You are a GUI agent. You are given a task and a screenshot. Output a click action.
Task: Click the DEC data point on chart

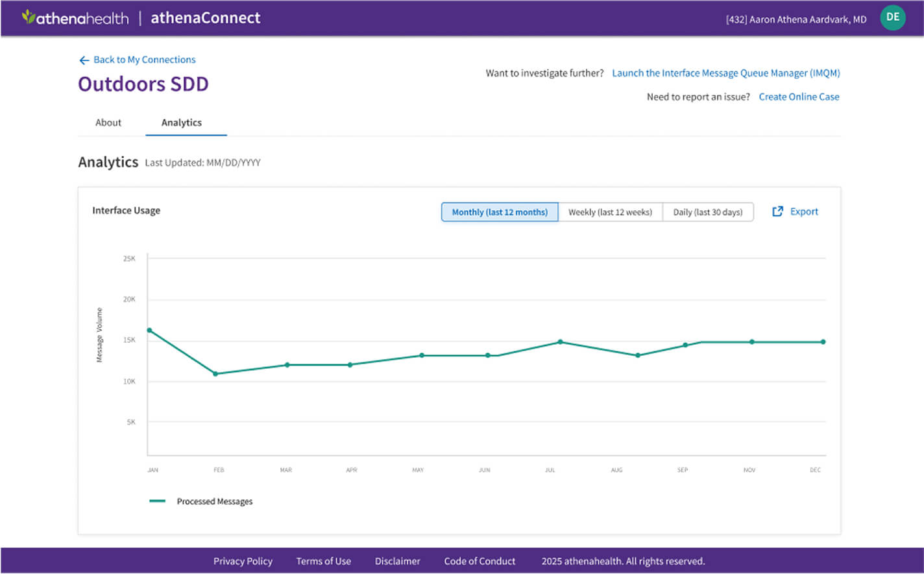coord(823,342)
